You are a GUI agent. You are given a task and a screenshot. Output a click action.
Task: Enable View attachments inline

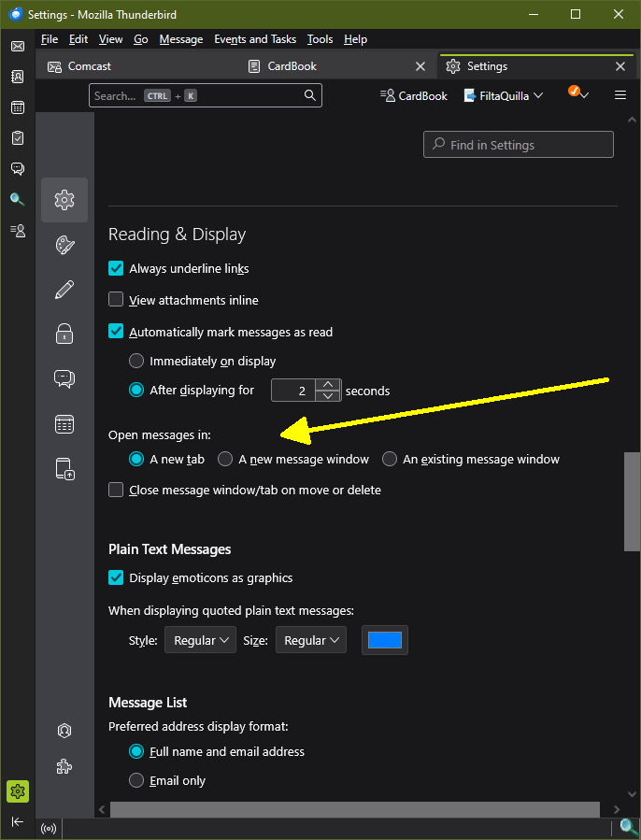pos(117,301)
